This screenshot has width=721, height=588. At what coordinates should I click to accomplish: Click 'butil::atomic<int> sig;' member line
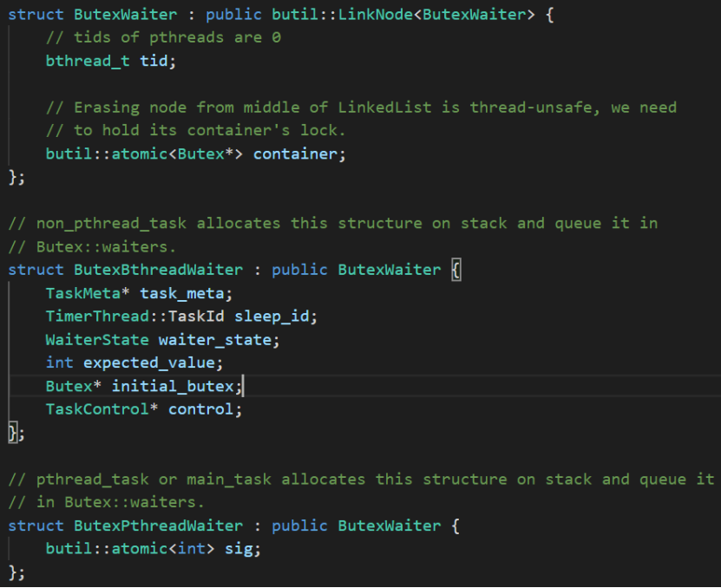point(153,549)
